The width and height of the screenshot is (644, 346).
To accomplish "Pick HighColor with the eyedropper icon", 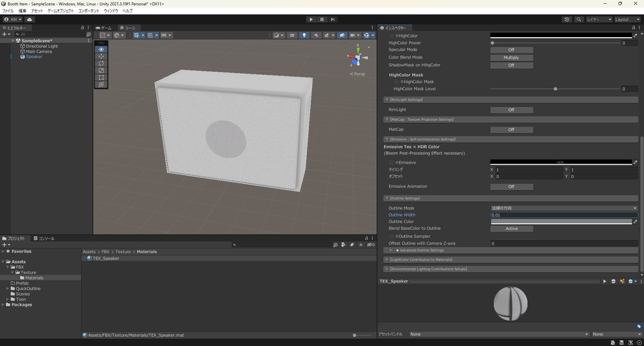I will click(x=635, y=36).
